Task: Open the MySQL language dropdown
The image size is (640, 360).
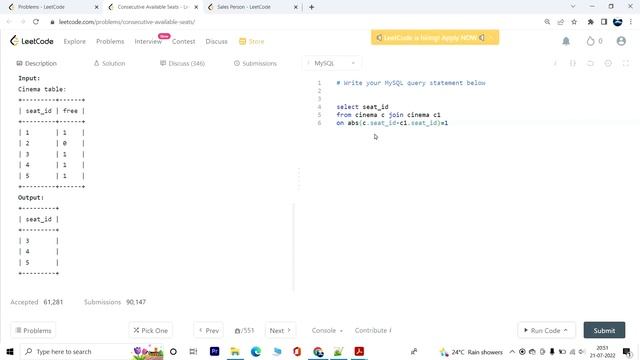Action: 332,63
